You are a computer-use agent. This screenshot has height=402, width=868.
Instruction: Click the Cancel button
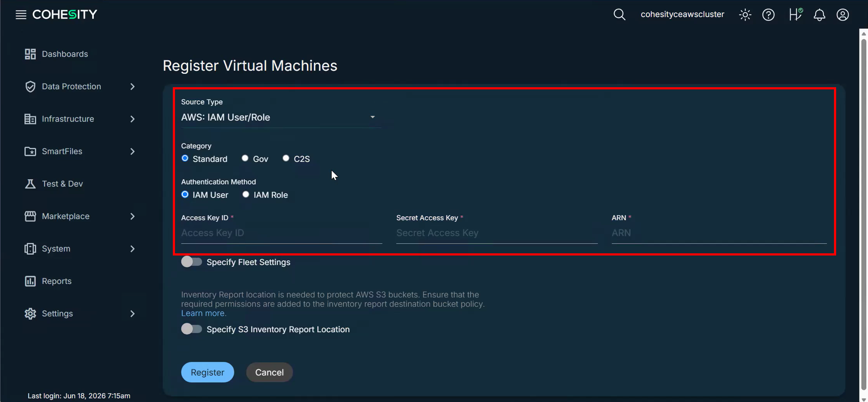tap(269, 372)
